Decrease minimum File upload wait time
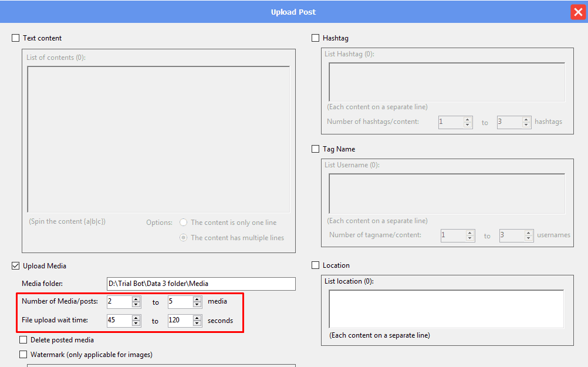 136,324
